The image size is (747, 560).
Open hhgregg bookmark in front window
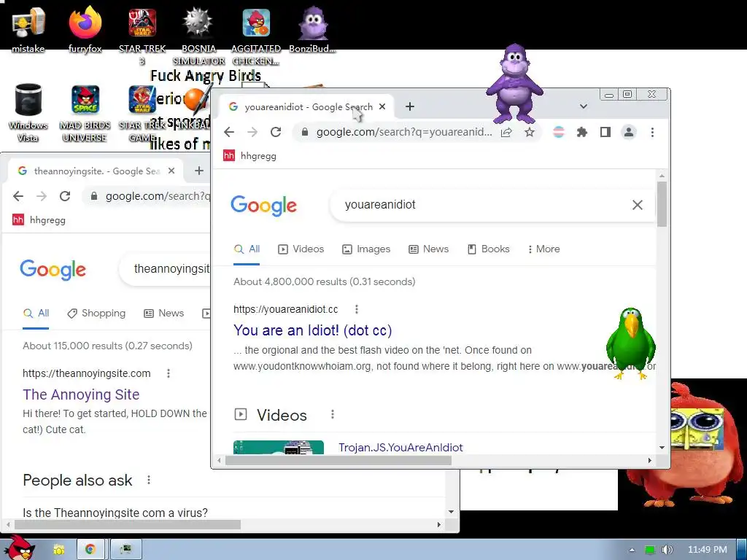249,156
